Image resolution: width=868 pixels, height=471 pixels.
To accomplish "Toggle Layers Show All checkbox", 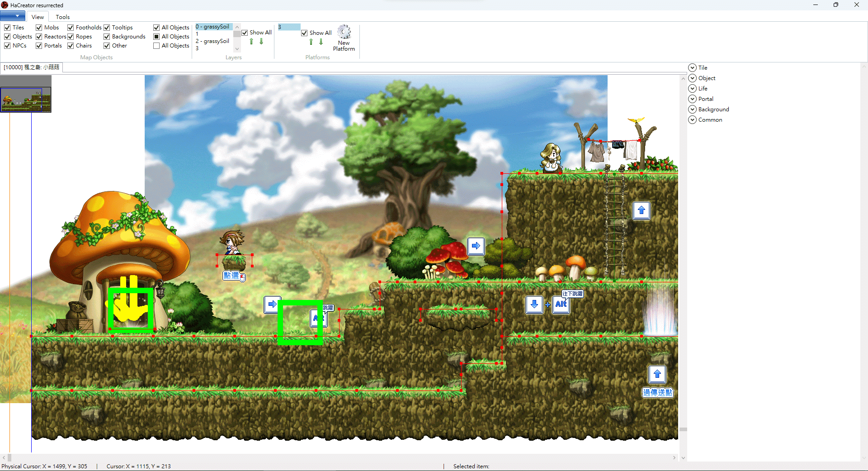I will 245,33.
